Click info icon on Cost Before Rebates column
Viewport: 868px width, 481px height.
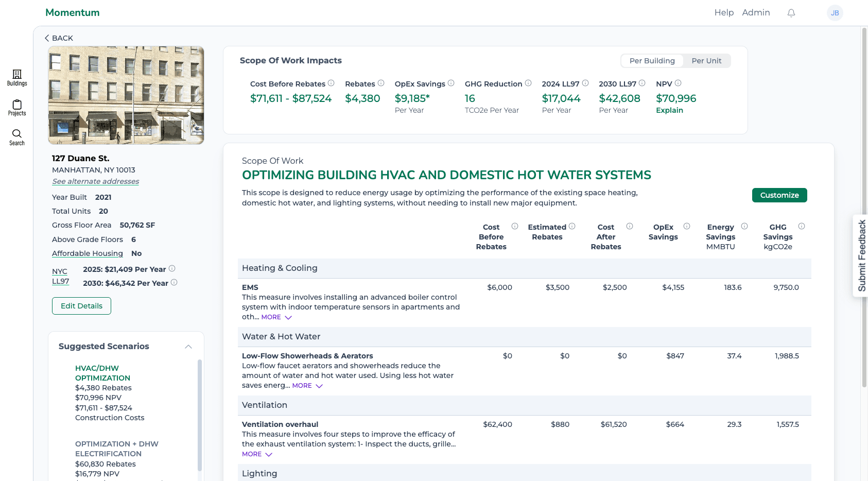tap(515, 226)
